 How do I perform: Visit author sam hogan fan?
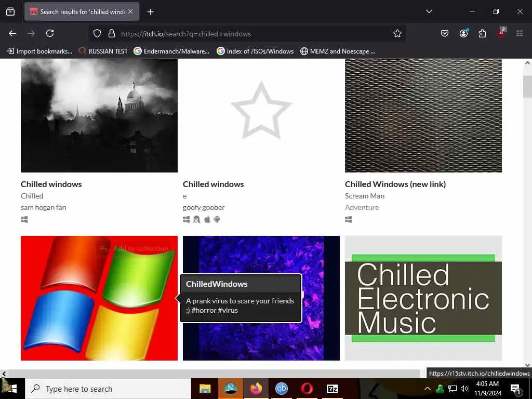[x=44, y=207]
